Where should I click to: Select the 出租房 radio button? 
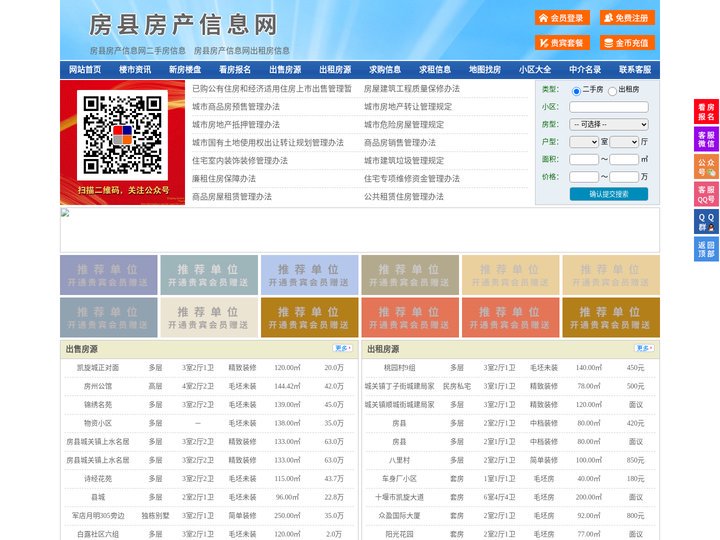point(612,91)
